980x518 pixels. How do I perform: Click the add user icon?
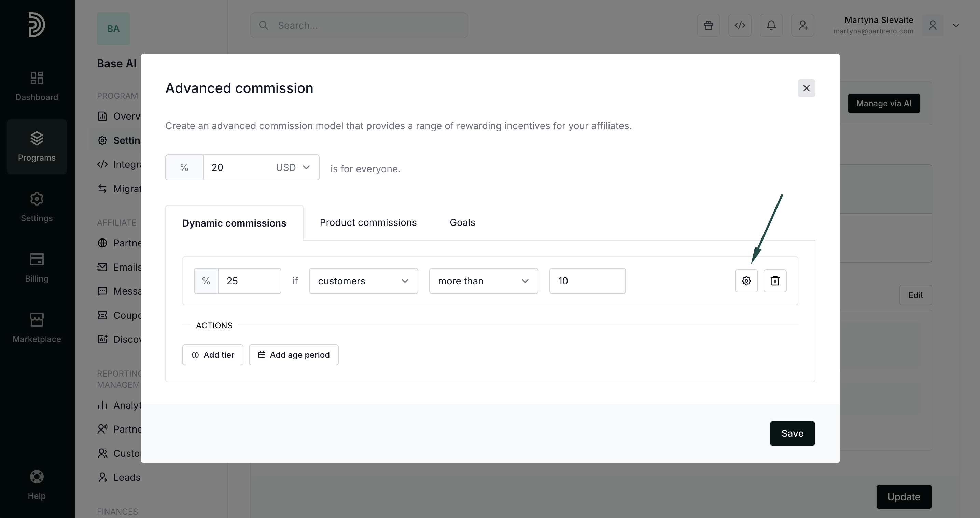[x=802, y=26]
